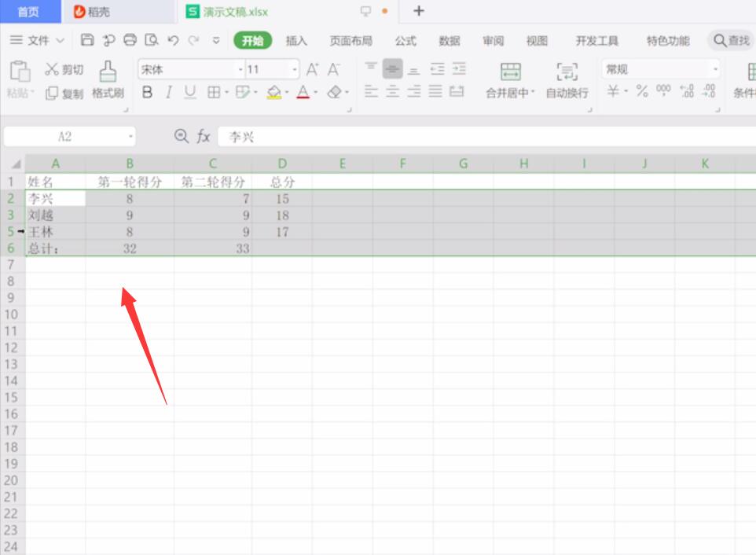Open fill color dropdown arrow

pyautogui.click(x=286, y=92)
